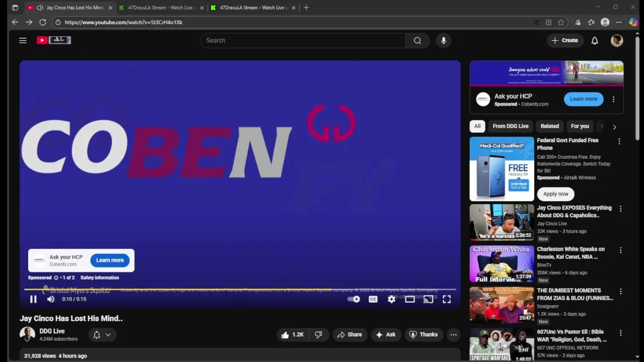Open the Create button
Viewport: 644px width, 362px height.
tap(565, 40)
